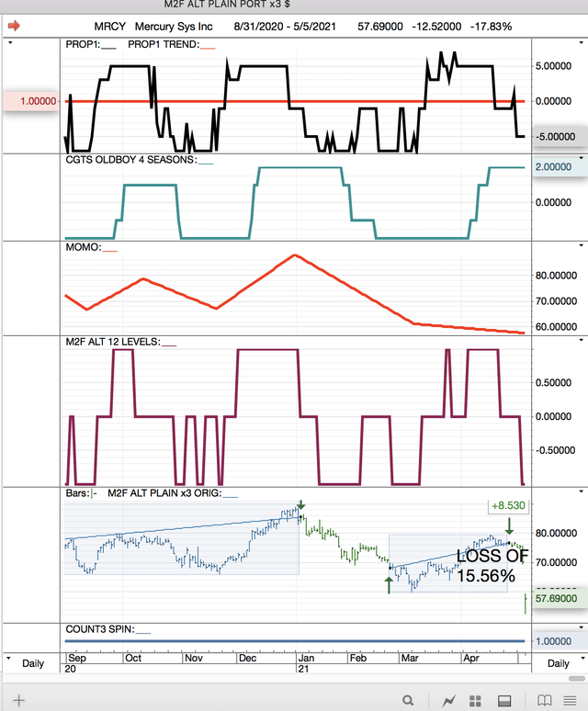Switch to the four-square grid view icon

click(475, 701)
